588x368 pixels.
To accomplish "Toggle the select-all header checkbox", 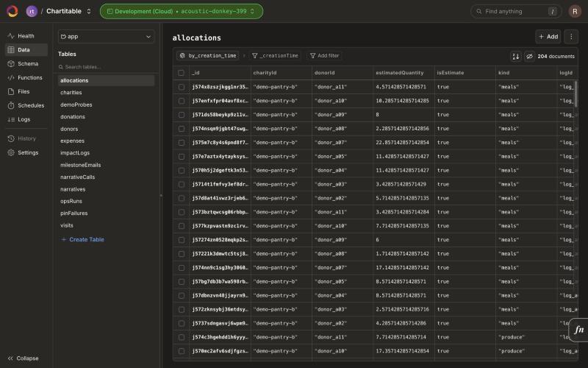I will coord(181,73).
